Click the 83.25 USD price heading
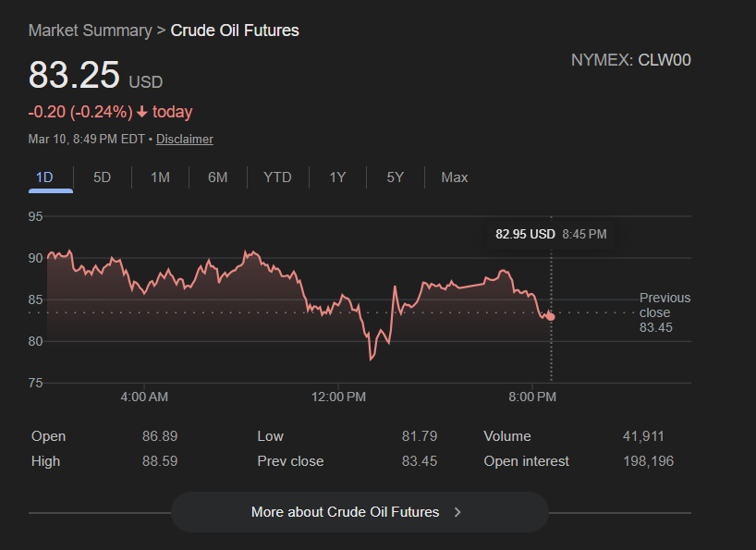The image size is (756, 550). click(x=95, y=76)
